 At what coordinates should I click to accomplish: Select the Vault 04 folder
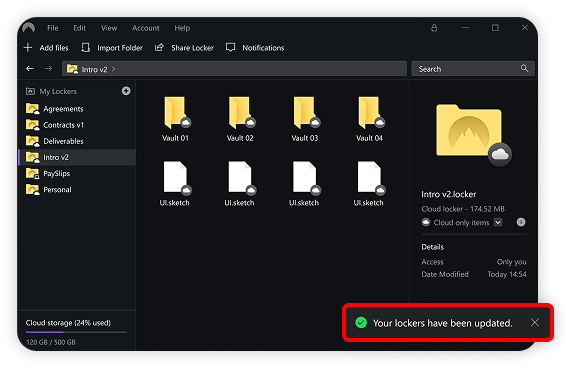369,119
